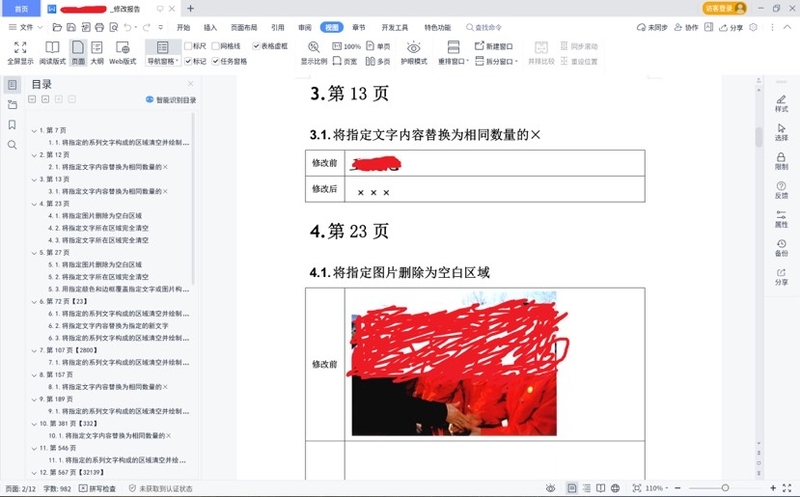Switch to Web版式 layout
This screenshot has width=800, height=497.
(122, 53)
